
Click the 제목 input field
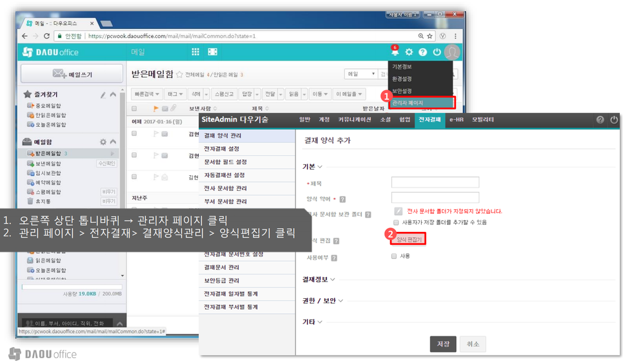point(435,182)
